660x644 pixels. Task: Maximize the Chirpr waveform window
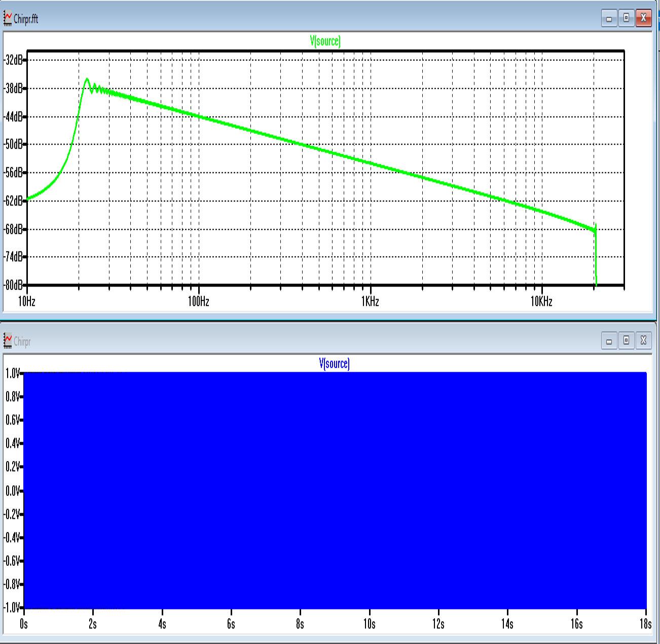[x=626, y=341]
